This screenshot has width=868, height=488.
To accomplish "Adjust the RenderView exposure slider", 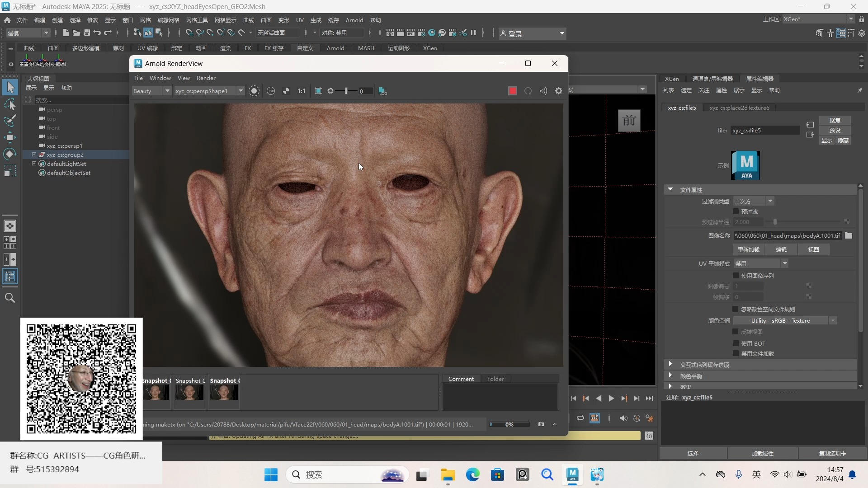I will [346, 91].
